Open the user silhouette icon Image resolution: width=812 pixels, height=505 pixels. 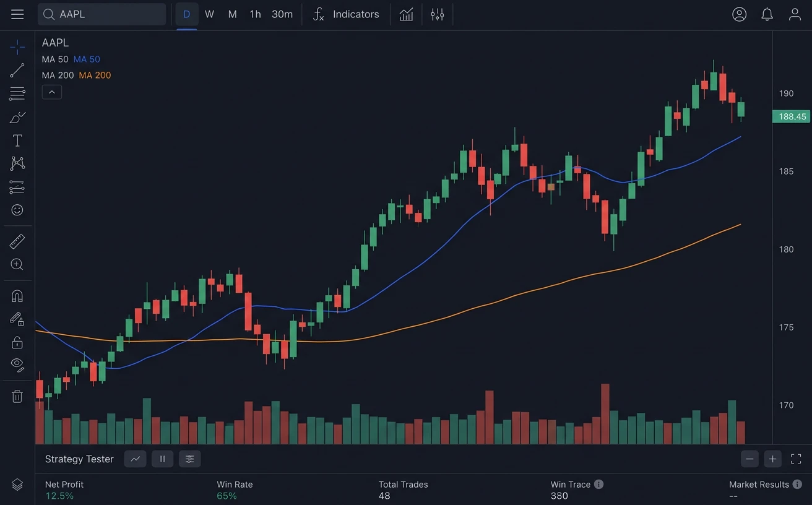pyautogui.click(x=795, y=14)
